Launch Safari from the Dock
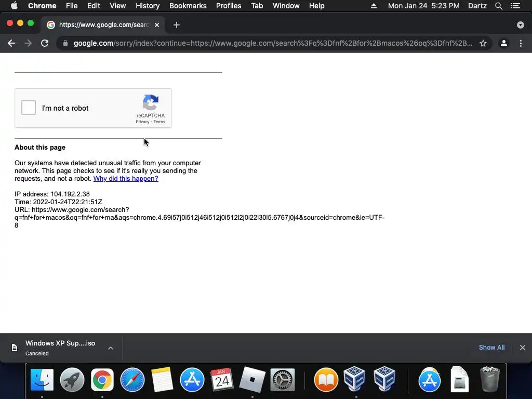The height and width of the screenshot is (399, 532). (x=132, y=380)
